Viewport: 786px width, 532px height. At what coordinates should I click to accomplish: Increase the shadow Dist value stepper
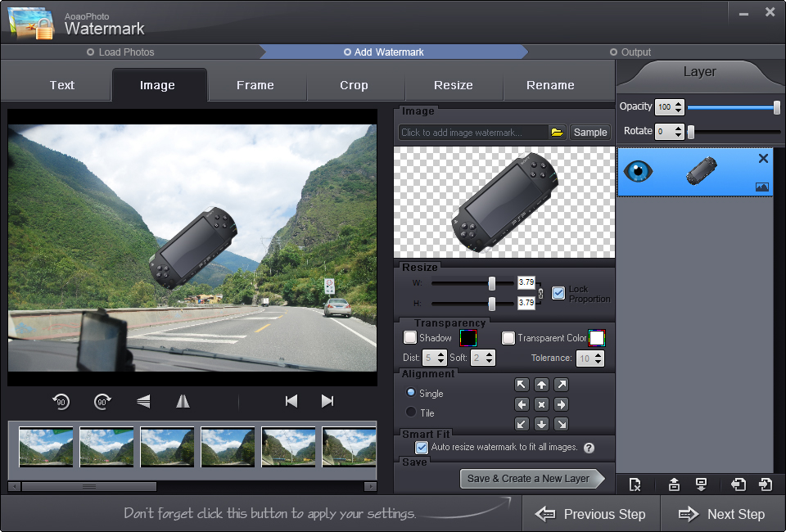(x=441, y=353)
